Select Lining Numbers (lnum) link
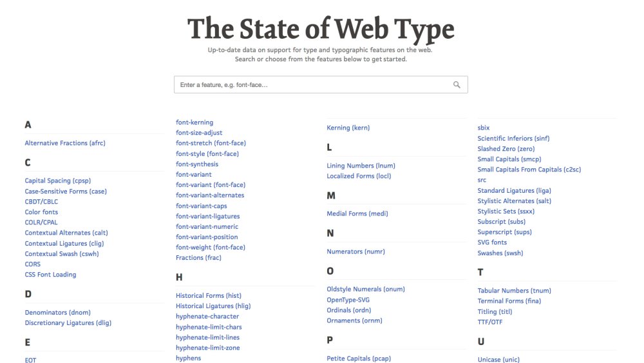This screenshot has width=644, height=363. point(361,166)
